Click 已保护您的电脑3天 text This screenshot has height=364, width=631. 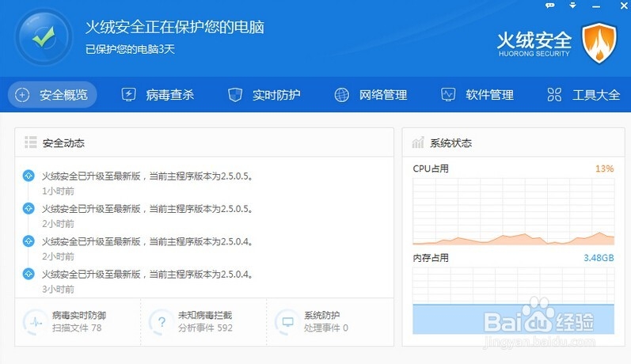(130, 49)
